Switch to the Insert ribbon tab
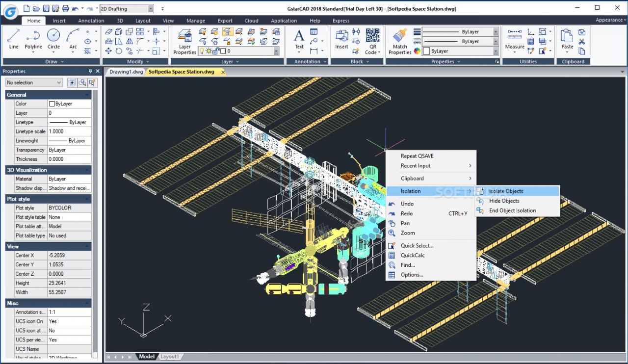Screen dimensions: 628x364 tap(59, 21)
